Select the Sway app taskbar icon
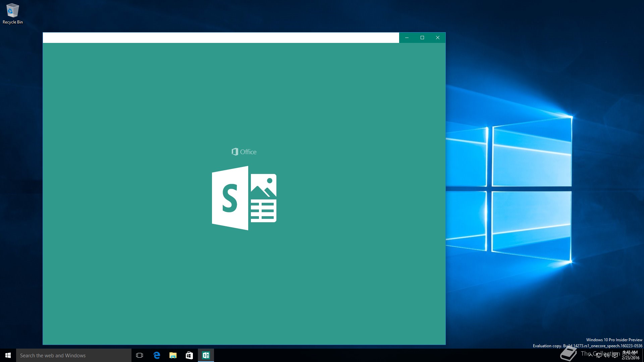The height and width of the screenshot is (362, 644). [x=206, y=355]
